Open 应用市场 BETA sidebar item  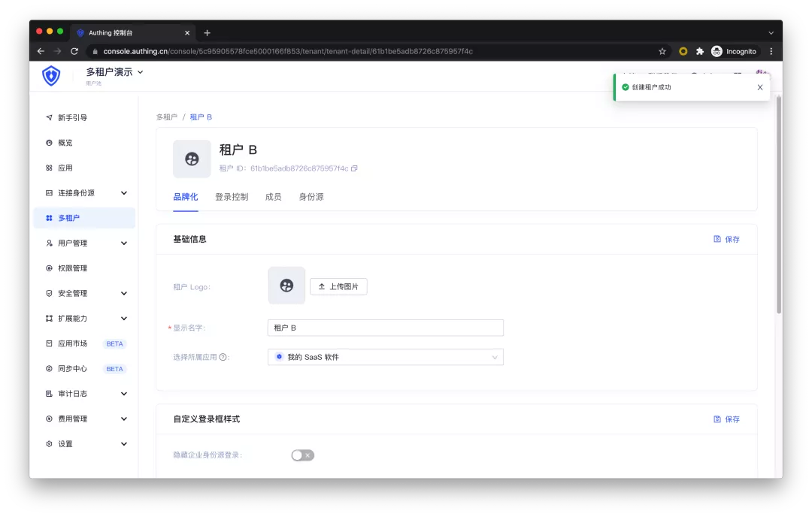click(x=84, y=343)
